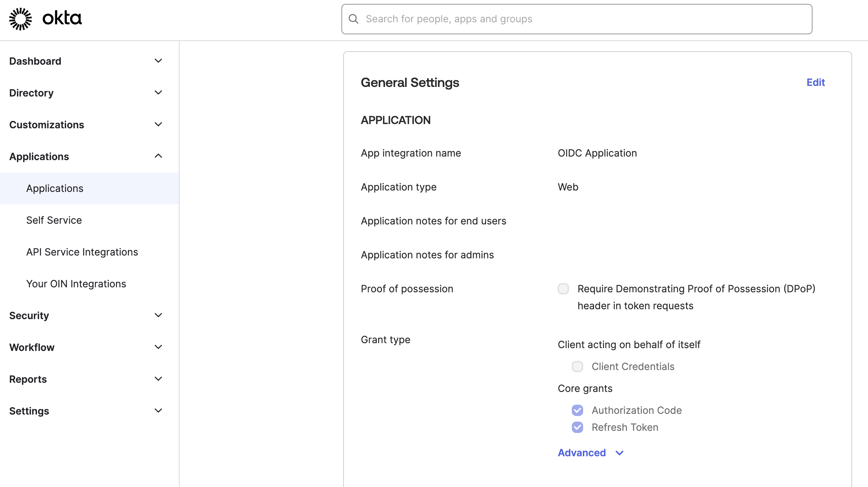
Task: Expand the Settings menu chevron
Action: coord(158,411)
